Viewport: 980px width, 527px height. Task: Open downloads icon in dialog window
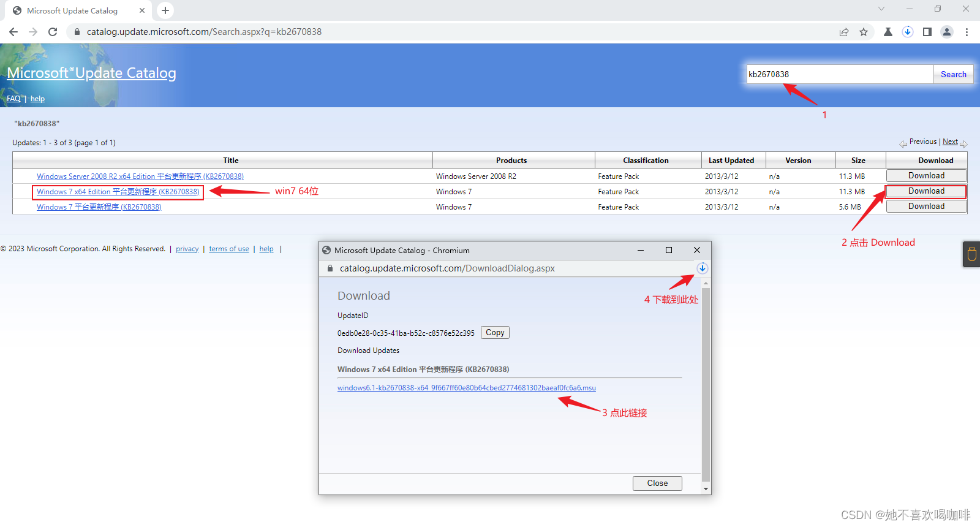pos(703,268)
